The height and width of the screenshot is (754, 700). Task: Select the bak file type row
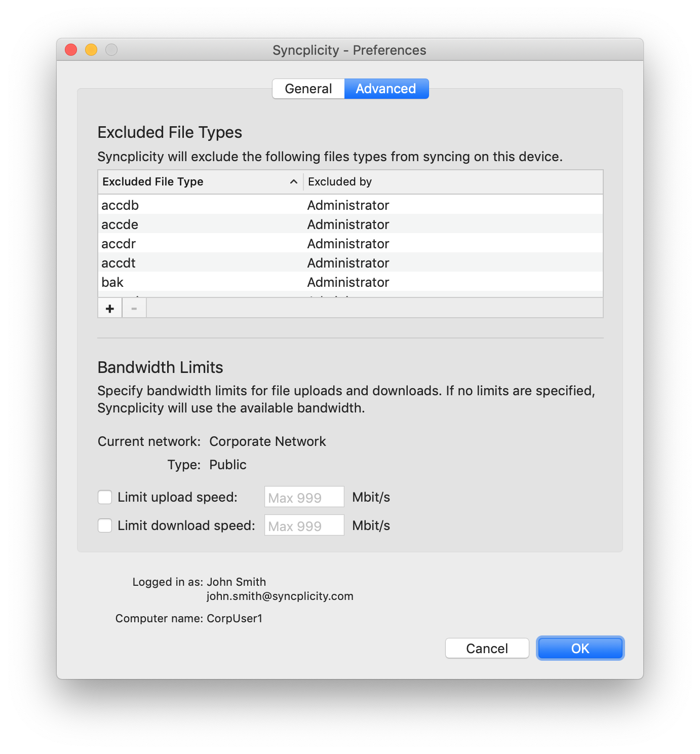351,282
